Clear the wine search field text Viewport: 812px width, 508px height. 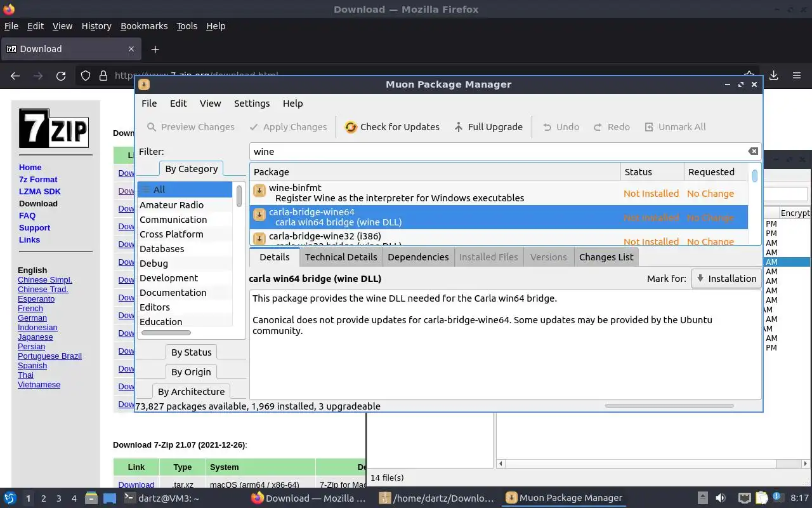pos(753,151)
